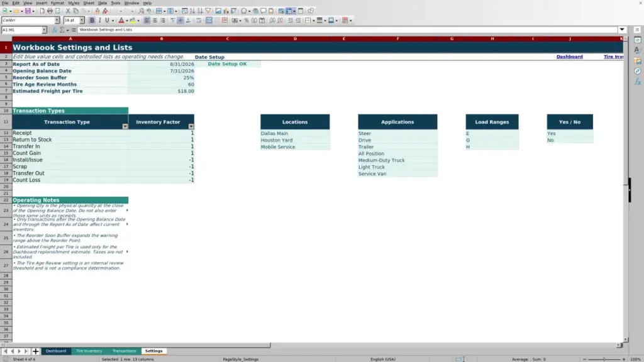Open the File menu
The image size is (644, 362).
(5, 3)
